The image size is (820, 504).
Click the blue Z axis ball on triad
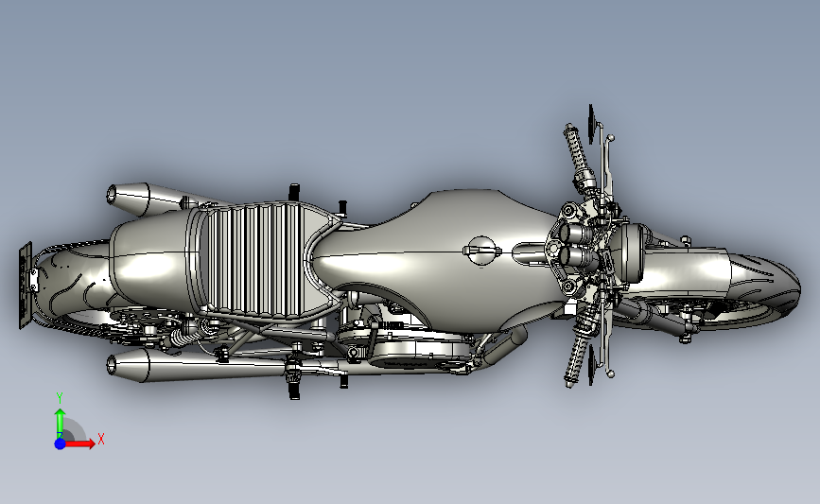[61, 443]
